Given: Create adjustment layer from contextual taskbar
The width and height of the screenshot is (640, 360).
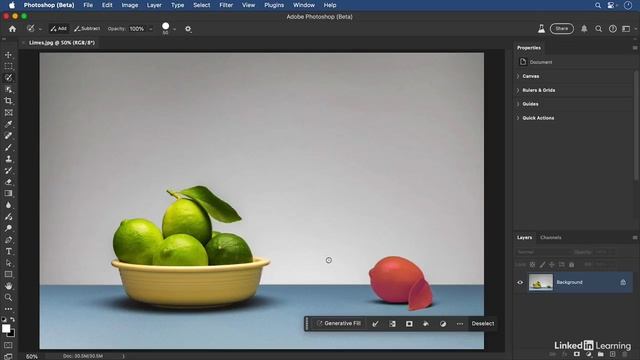Looking at the screenshot, I should [x=443, y=324].
